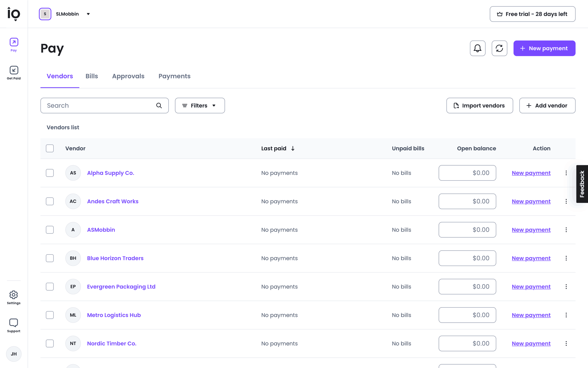Check the ASMobbin row checkbox
588x368 pixels.
(x=50, y=230)
